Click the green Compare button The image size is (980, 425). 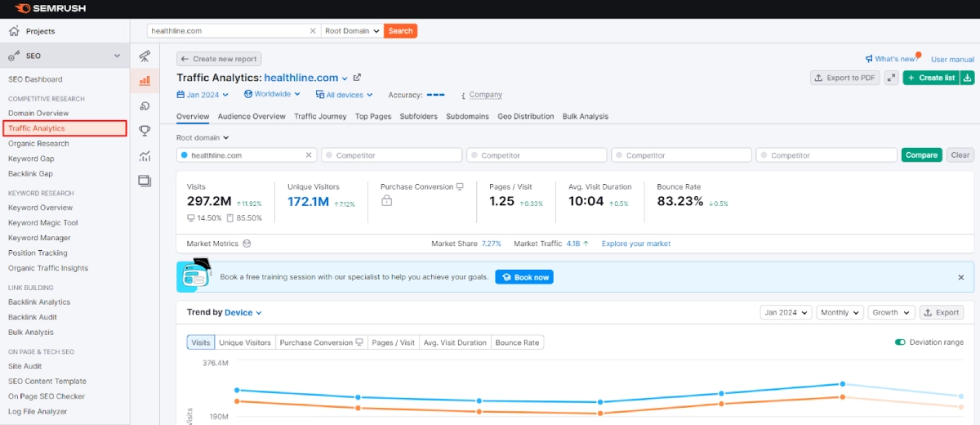921,155
